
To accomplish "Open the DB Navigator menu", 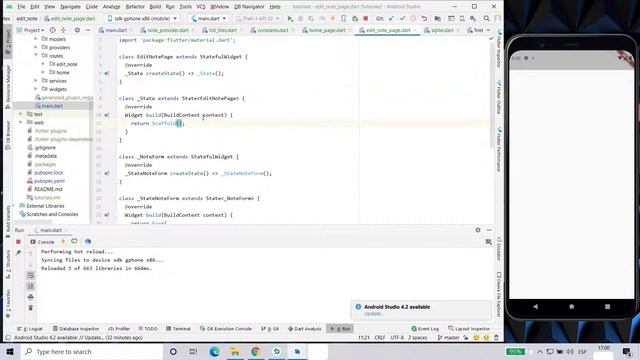I will [x=249, y=7].
